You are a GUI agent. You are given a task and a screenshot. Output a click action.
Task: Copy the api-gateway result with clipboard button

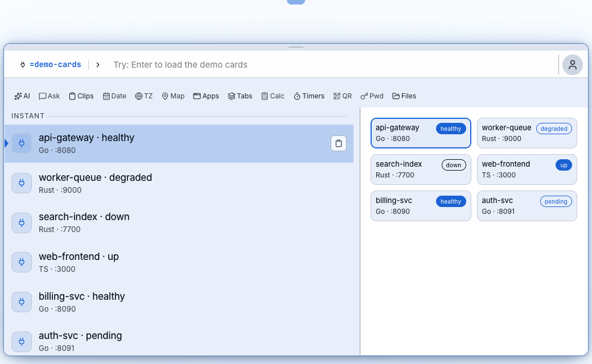[x=339, y=143]
